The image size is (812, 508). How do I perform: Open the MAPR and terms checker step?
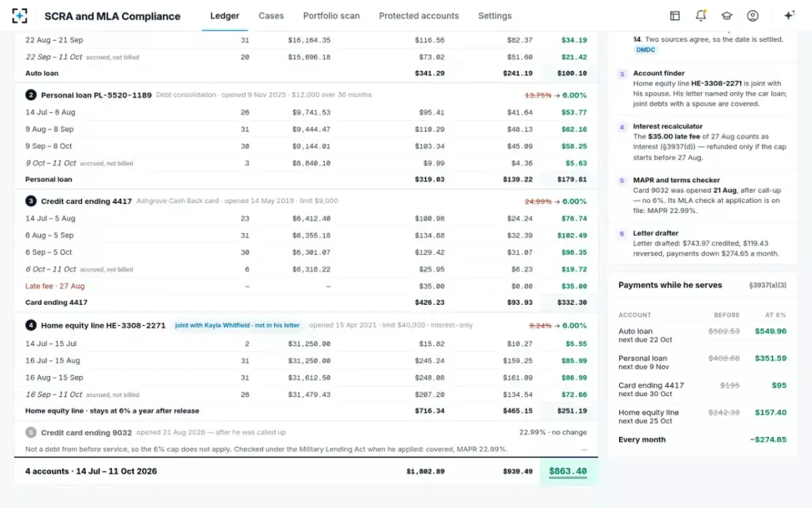coord(703,195)
